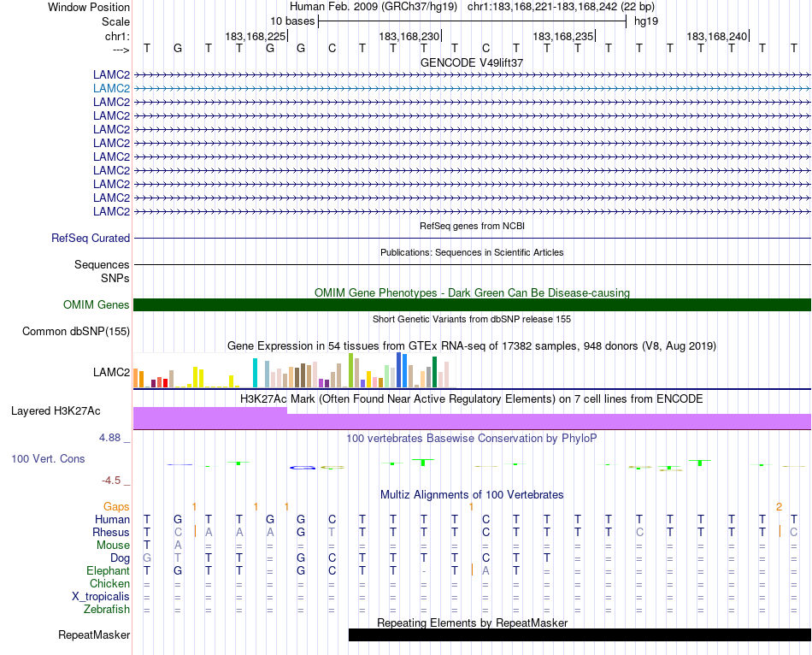Click the yellow-green bar in GTEx chart
The image size is (812, 655).
(350, 370)
